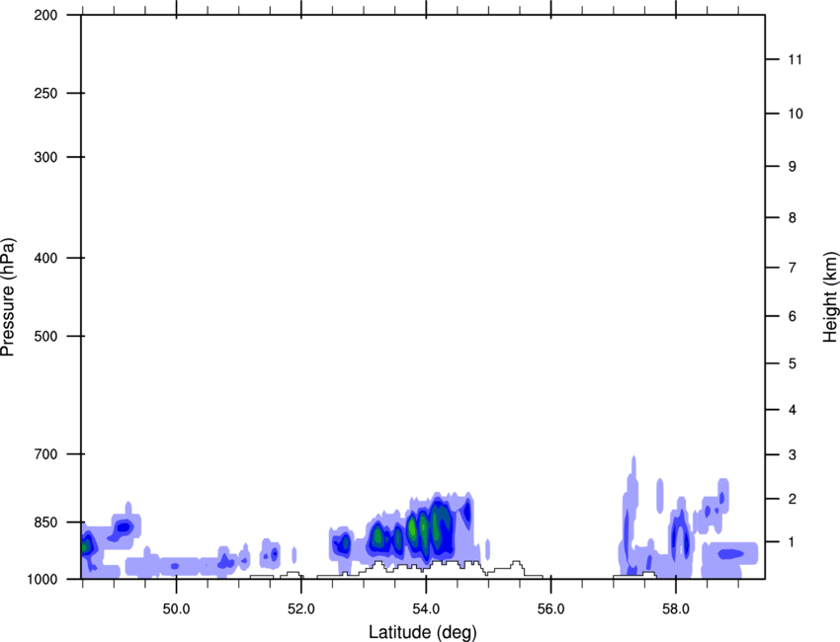The height and width of the screenshot is (642, 840).
Task: Pick the 7 km height label
Action: point(793,268)
